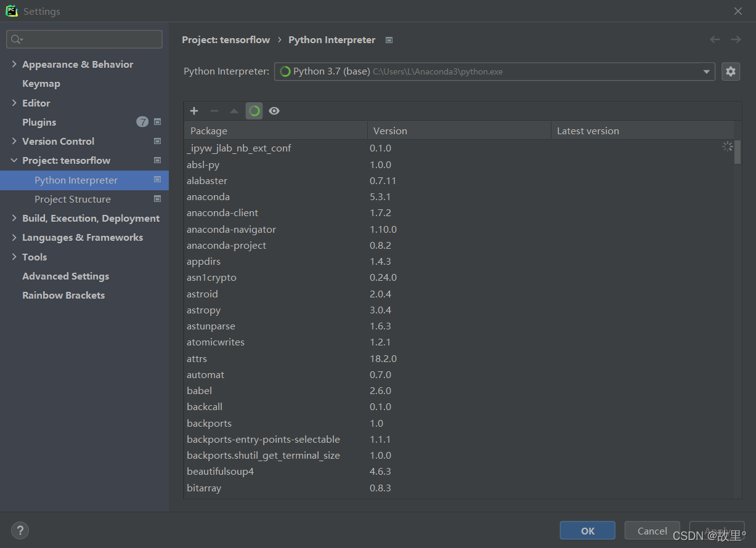Open Advanced Settings
The width and height of the screenshot is (756, 548).
tap(66, 276)
